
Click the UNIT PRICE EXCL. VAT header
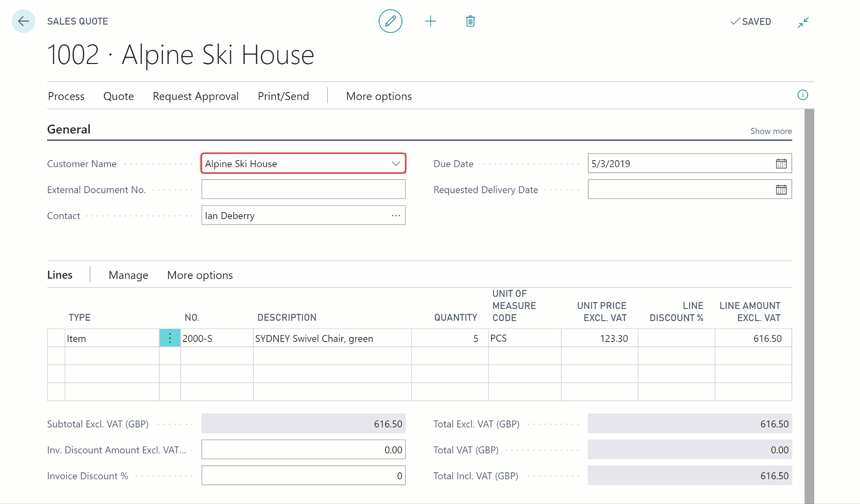click(x=602, y=312)
